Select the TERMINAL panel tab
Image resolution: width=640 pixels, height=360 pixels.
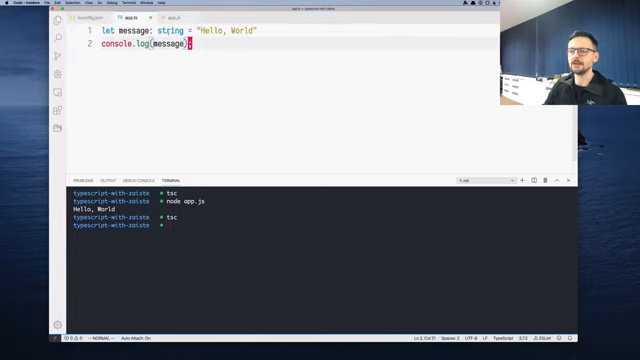[x=171, y=180]
